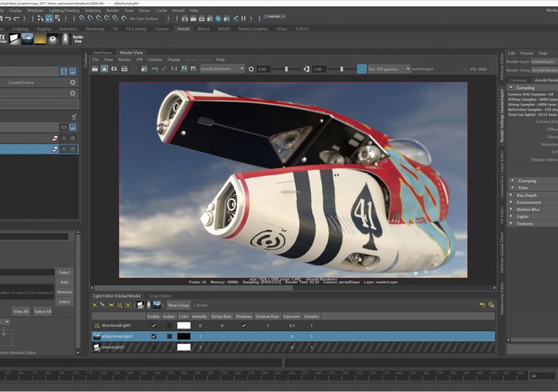Click the remove image icon in Render View
Screen dimensions: 558x392
click(193, 69)
